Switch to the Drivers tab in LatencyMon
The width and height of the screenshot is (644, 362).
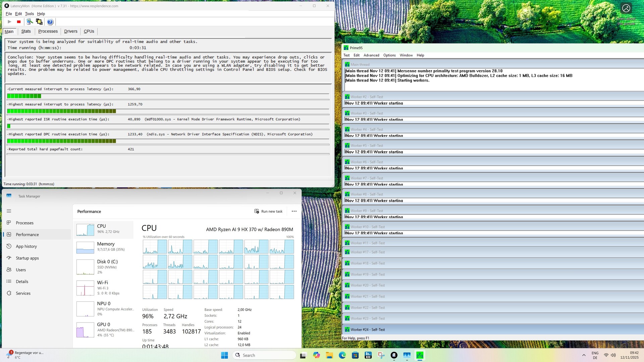pos(70,32)
